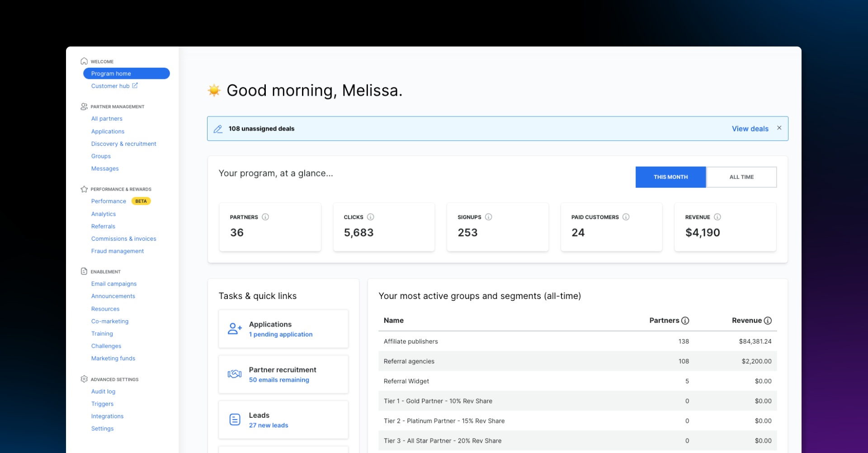Open the 27 new leads link
Image resolution: width=868 pixels, height=453 pixels.
tap(269, 425)
